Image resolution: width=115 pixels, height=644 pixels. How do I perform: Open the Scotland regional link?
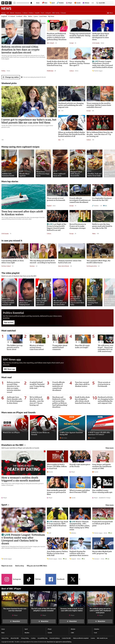[19, 16]
